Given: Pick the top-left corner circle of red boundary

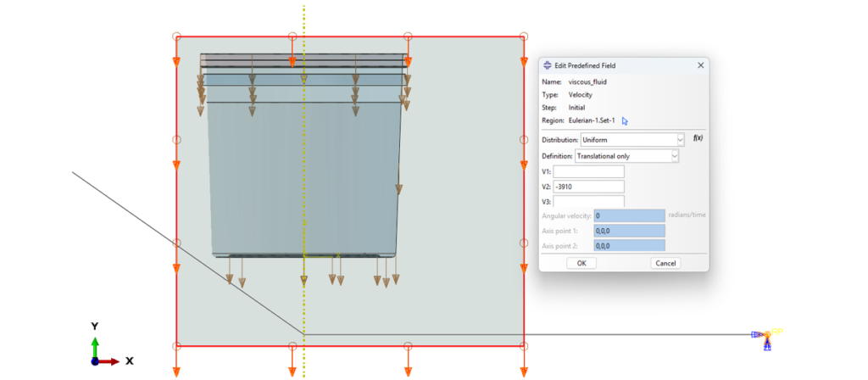Looking at the screenshot, I should tap(176, 36).
